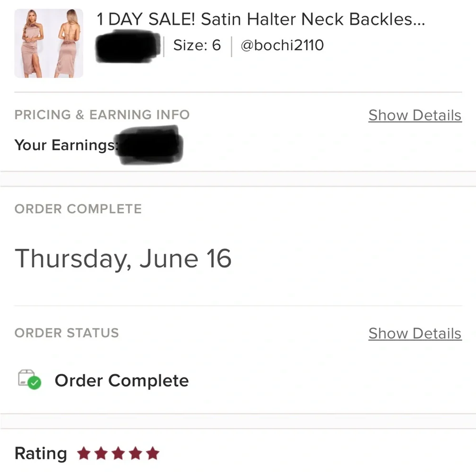Tap the ORDER COMPLETE section header
The width and height of the screenshot is (476, 476).
(78, 209)
